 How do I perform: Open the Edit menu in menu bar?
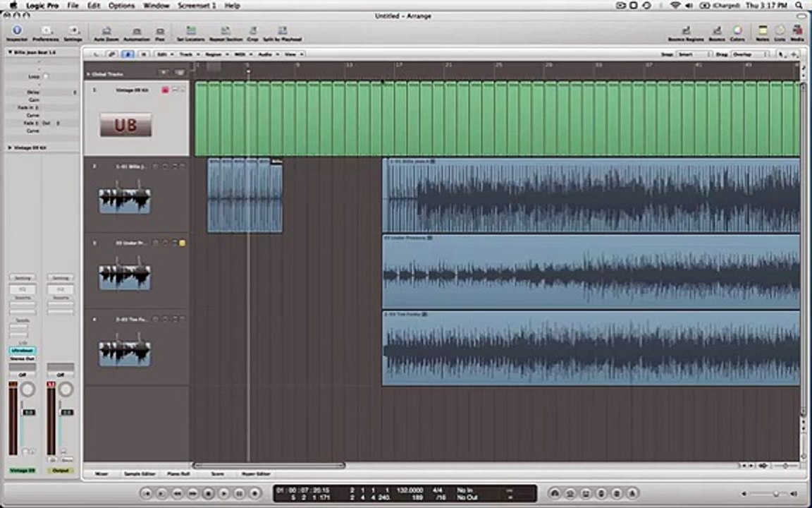point(94,5)
